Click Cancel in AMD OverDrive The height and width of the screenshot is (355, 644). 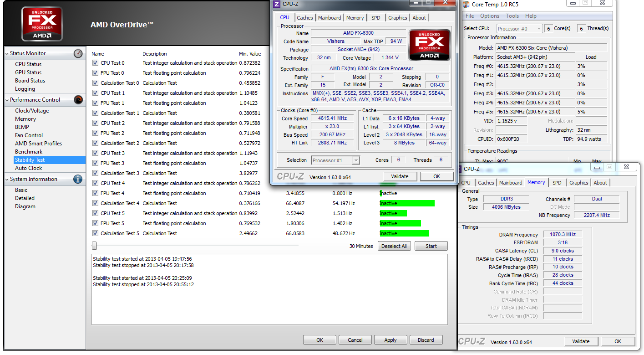pyautogui.click(x=355, y=340)
